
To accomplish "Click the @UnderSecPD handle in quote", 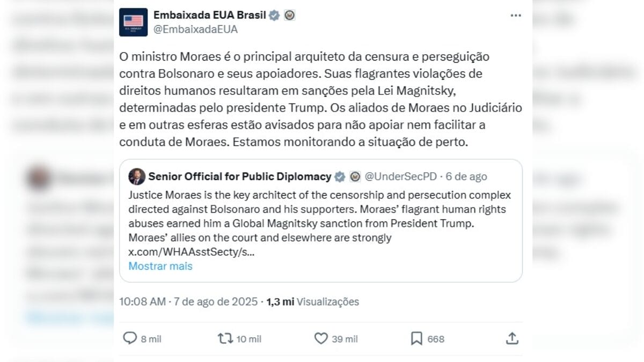I will (400, 176).
